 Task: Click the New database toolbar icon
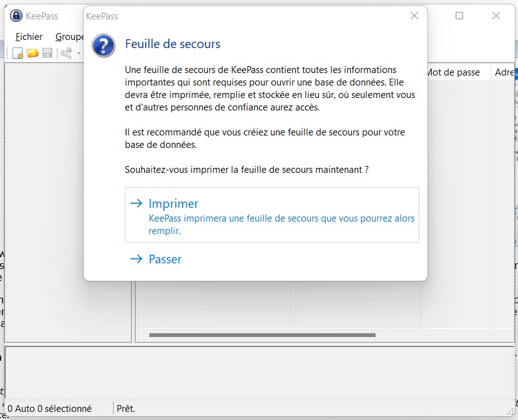click(18, 54)
